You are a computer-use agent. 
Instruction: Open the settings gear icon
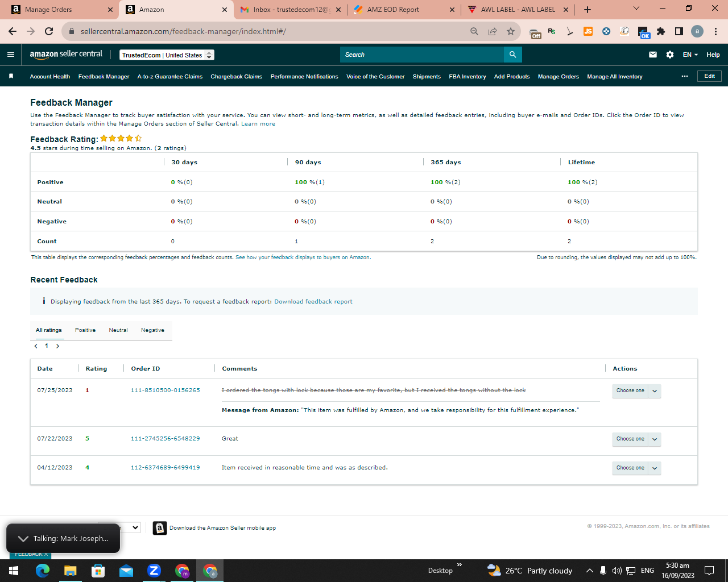click(670, 55)
